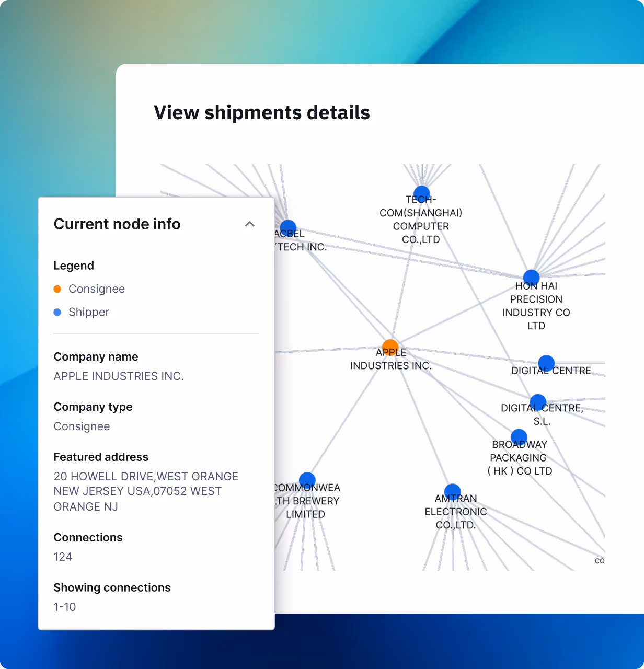Click the showing connections value 1-10
The height and width of the screenshot is (669, 644).
(65, 607)
